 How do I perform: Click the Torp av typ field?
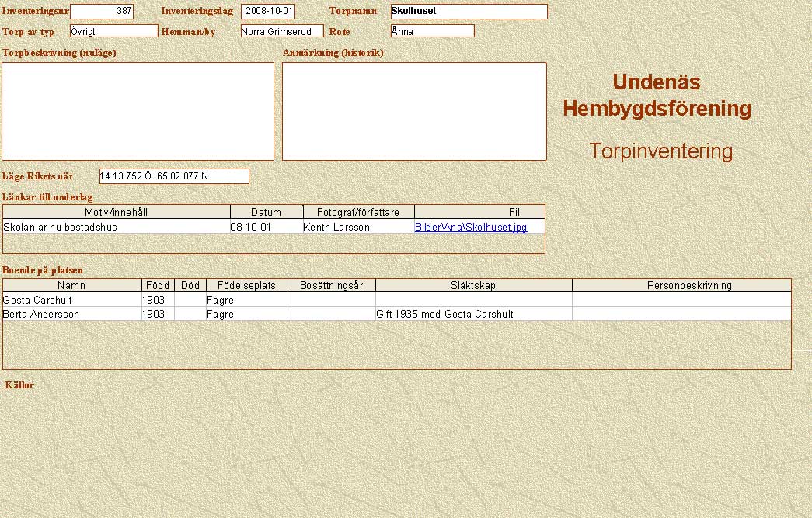pyautogui.click(x=113, y=31)
